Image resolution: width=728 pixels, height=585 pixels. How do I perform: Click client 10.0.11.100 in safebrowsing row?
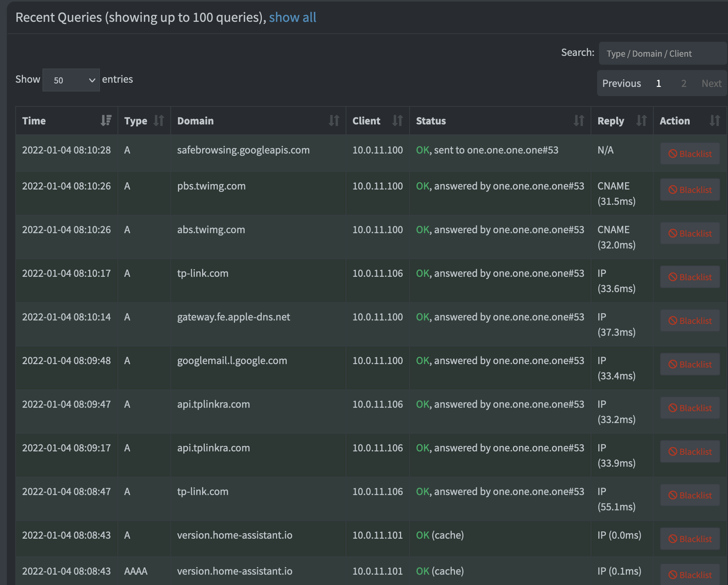pos(377,150)
